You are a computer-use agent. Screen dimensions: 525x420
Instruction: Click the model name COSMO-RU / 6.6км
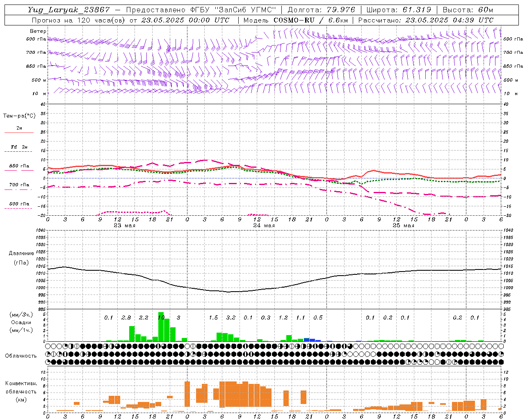(311, 20)
